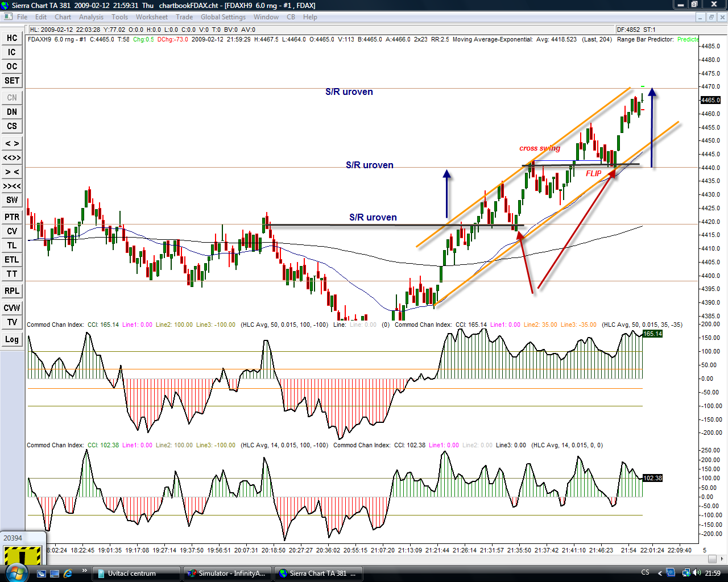Click the DN toolbar button
The image size is (728, 582).
click(x=12, y=112)
